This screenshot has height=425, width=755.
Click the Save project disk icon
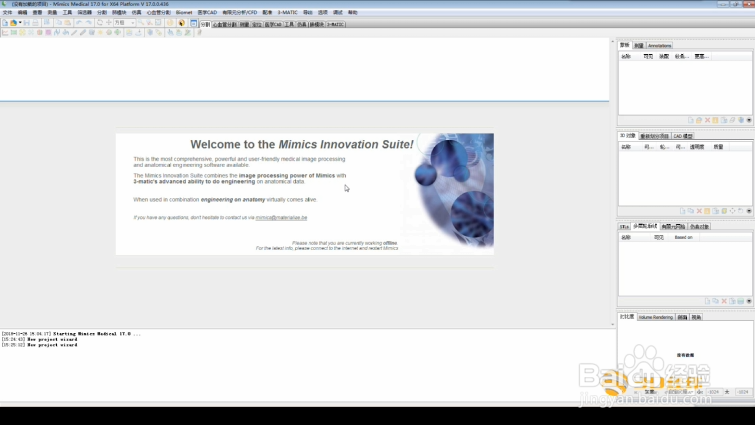(x=26, y=23)
